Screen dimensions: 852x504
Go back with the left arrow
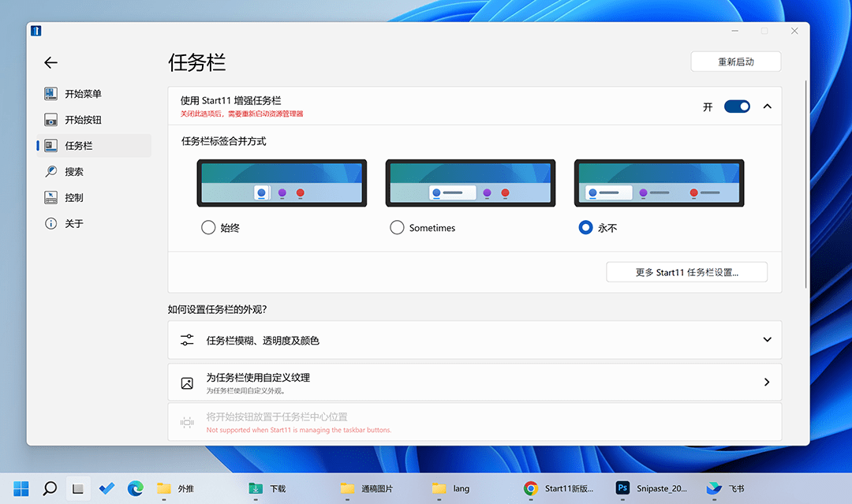pos(51,63)
